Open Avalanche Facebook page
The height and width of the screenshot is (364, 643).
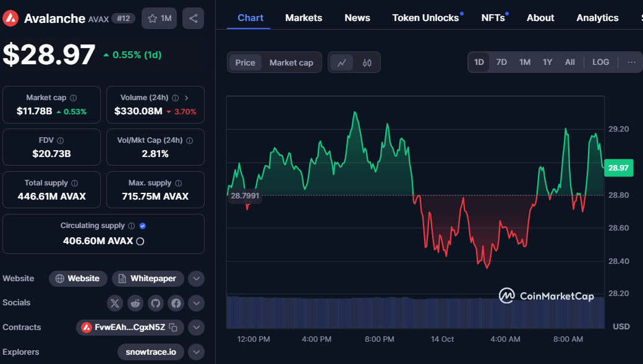point(176,303)
